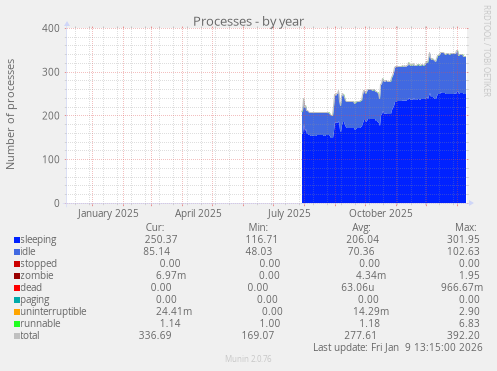
Task: Click the 'Munin 2.0.76' version footer
Action: click(x=248, y=359)
